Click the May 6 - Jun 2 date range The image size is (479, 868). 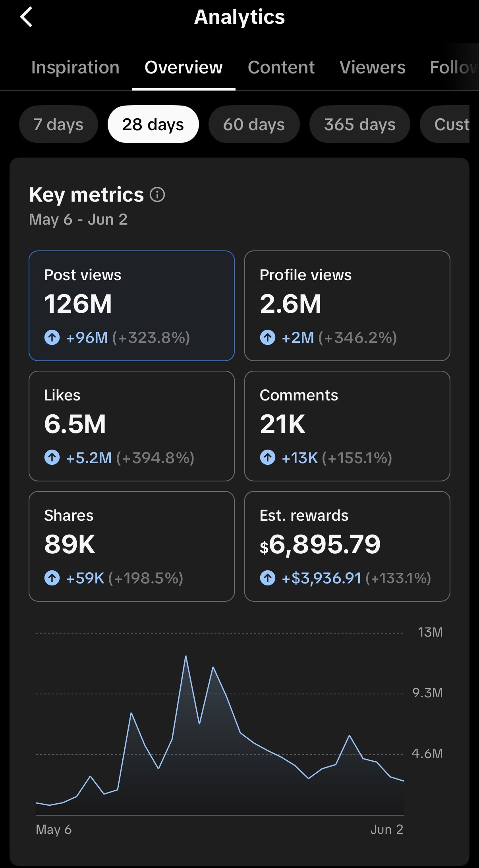78,219
